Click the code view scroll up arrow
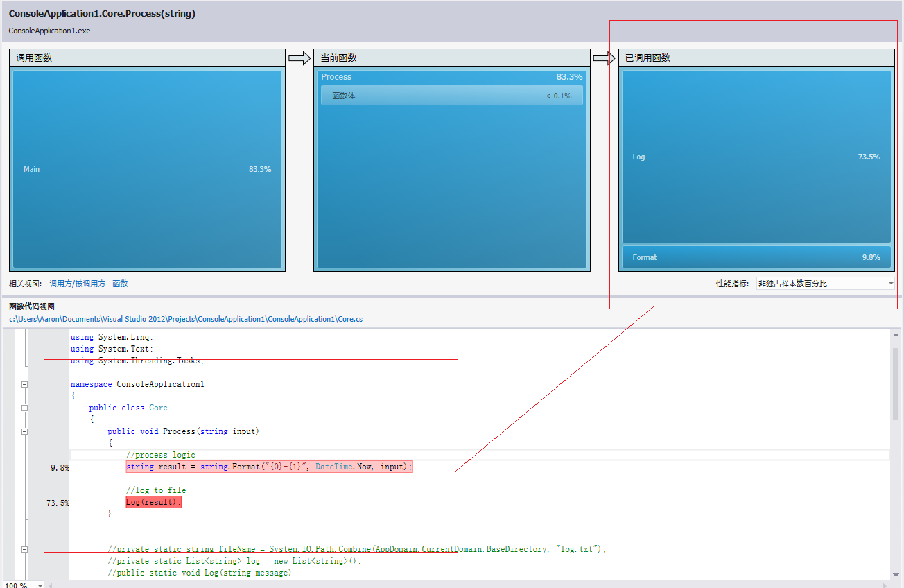904x588 pixels. pyautogui.click(x=896, y=336)
